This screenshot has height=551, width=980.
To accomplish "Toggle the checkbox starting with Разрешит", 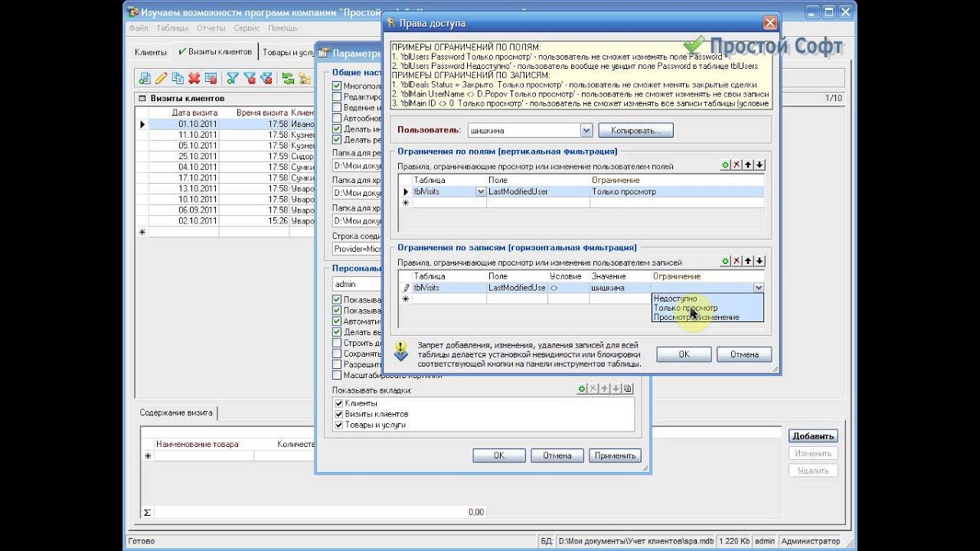I will 337,364.
